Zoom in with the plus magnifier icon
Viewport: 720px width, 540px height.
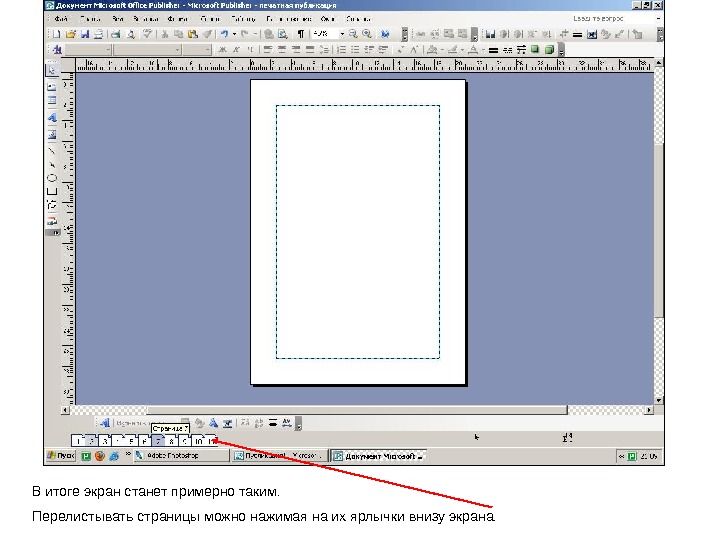[367, 34]
